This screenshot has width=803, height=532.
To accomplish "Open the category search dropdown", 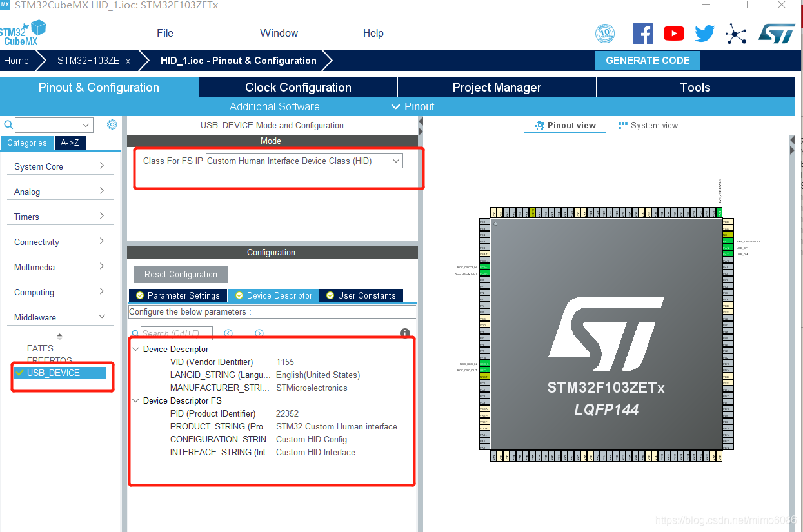I will pos(86,125).
